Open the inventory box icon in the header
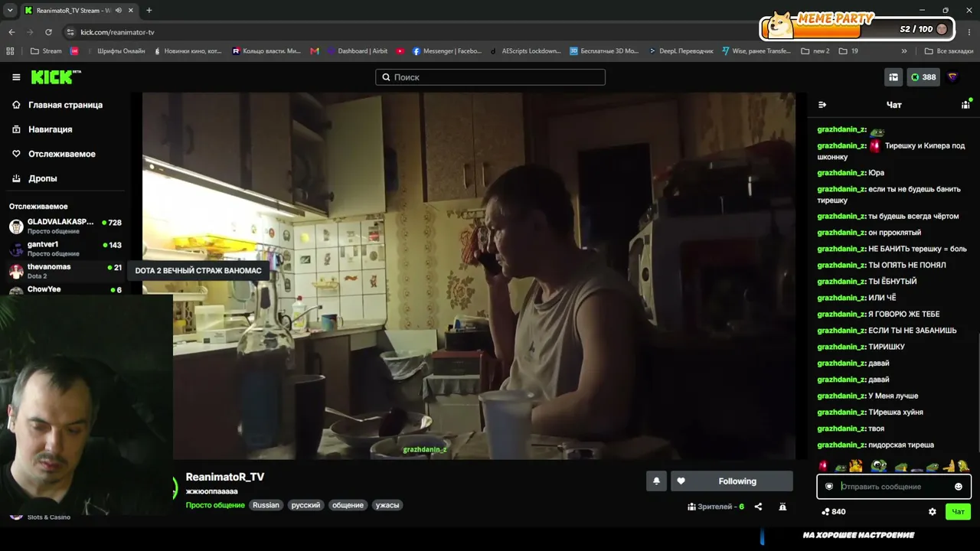980x551 pixels. pyautogui.click(x=893, y=77)
